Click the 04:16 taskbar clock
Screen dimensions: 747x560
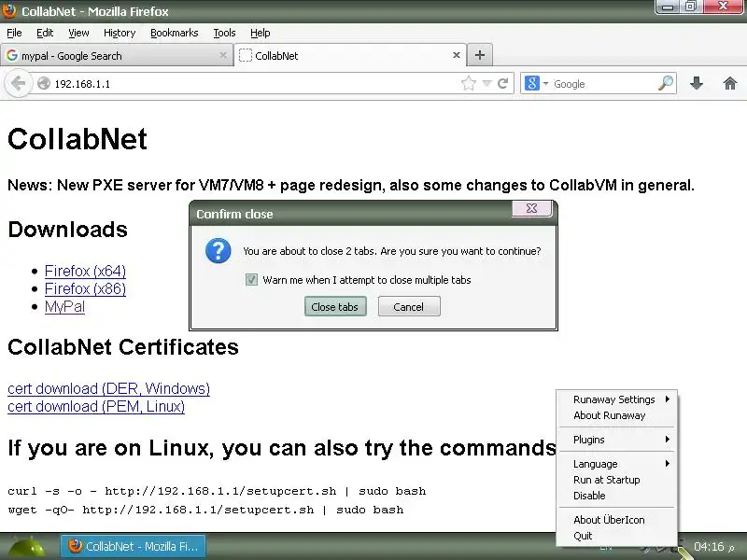pos(710,547)
